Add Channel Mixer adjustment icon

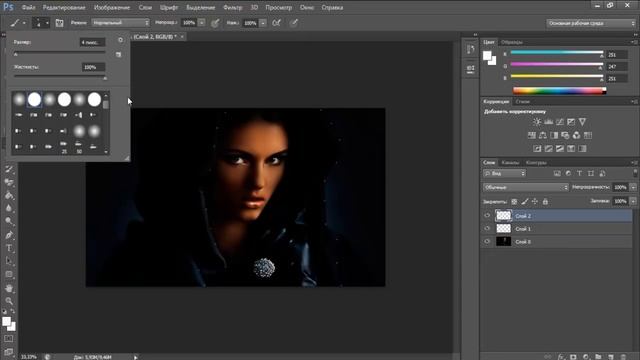tap(576, 135)
